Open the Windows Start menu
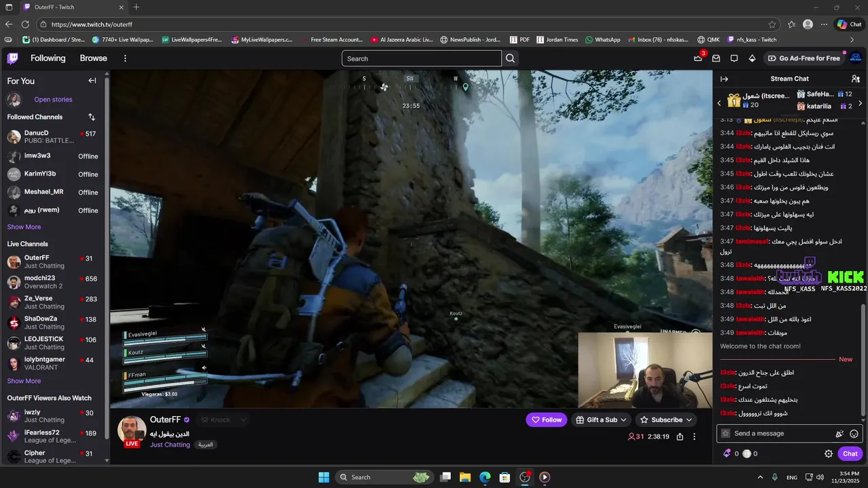868x488 pixels. tap(323, 477)
